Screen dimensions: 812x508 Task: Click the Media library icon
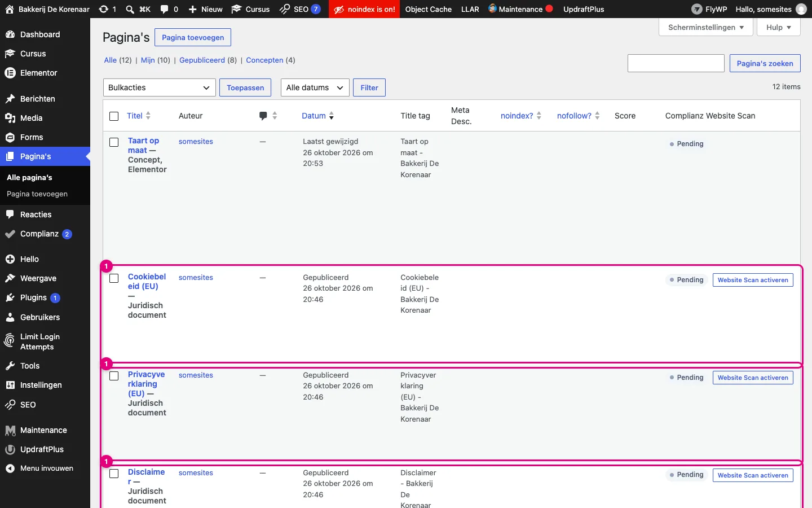(x=10, y=118)
